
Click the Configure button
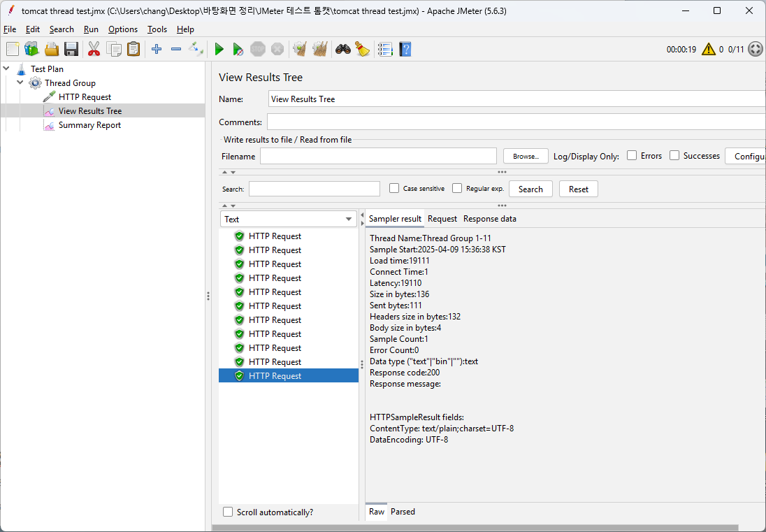click(746, 157)
